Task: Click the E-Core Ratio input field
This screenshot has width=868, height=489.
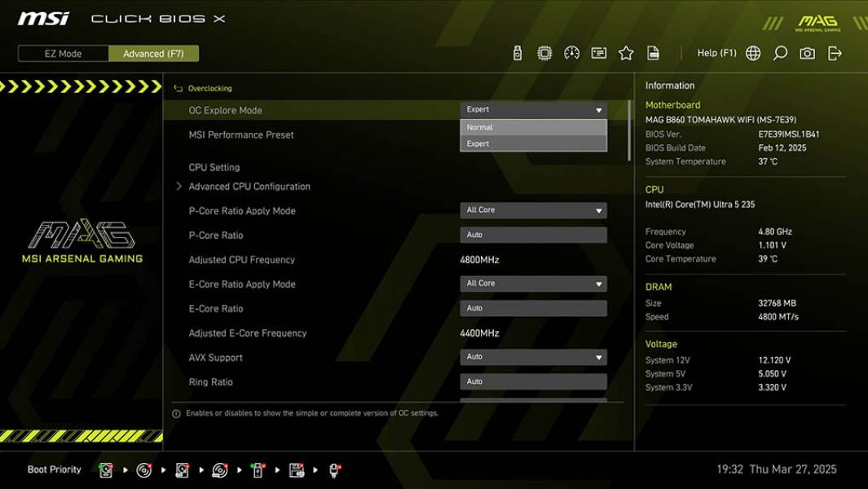Action: coord(533,308)
